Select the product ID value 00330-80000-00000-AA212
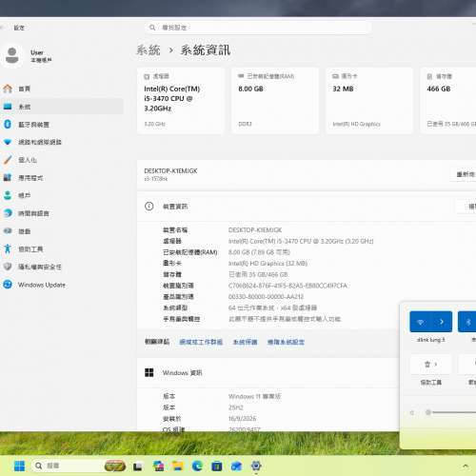Image resolution: width=476 pixels, height=476 pixels. [x=266, y=297]
